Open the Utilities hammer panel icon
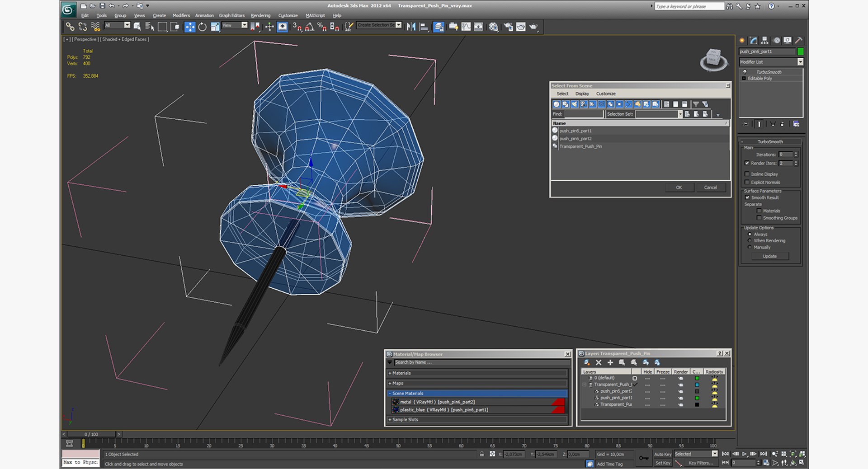The width and height of the screenshot is (868, 469). click(x=799, y=41)
